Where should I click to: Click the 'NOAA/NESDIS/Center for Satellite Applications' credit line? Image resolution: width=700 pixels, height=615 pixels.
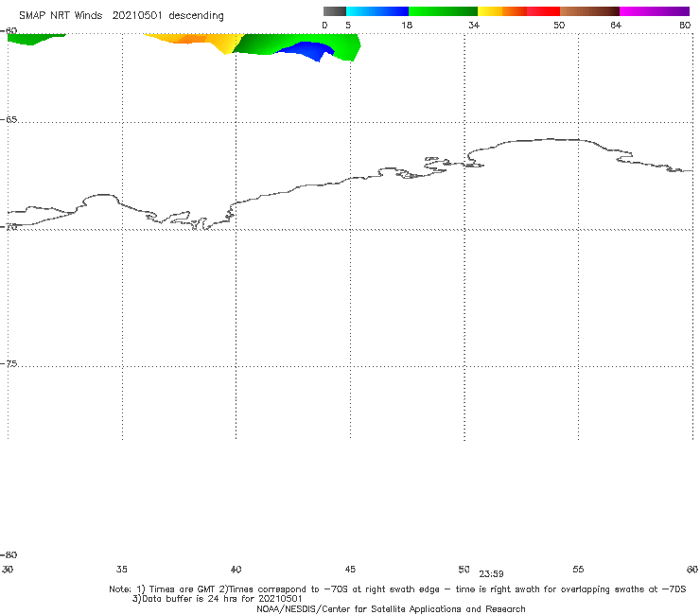pos(391,609)
